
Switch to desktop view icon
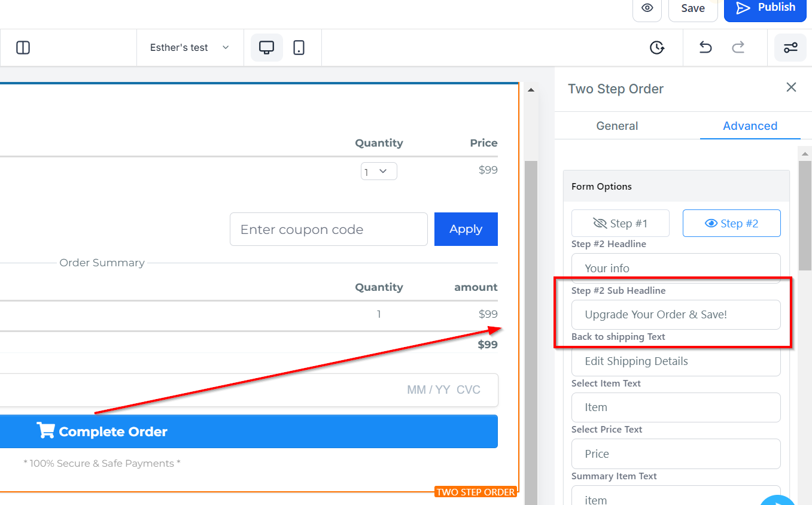tap(266, 47)
